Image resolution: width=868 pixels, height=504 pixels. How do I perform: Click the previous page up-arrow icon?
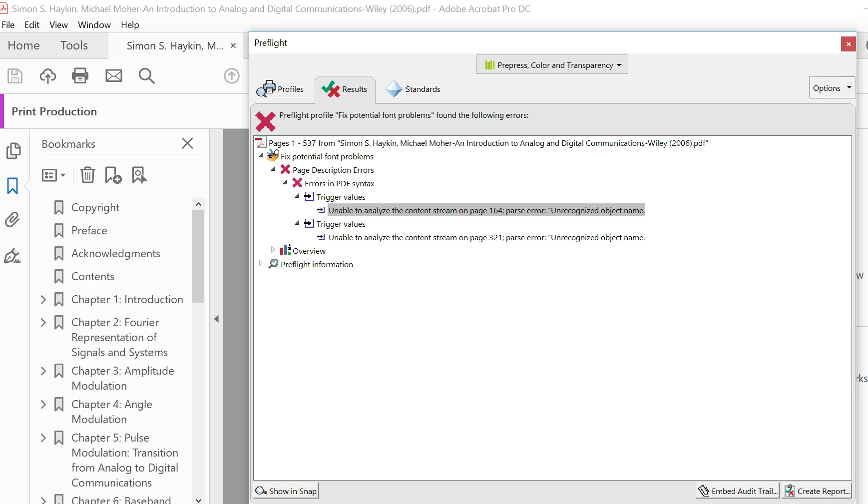coord(232,76)
